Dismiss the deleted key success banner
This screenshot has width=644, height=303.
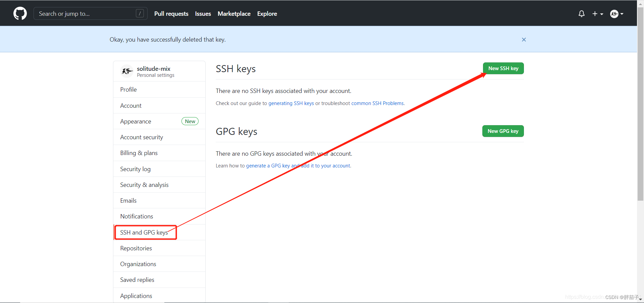tap(524, 40)
